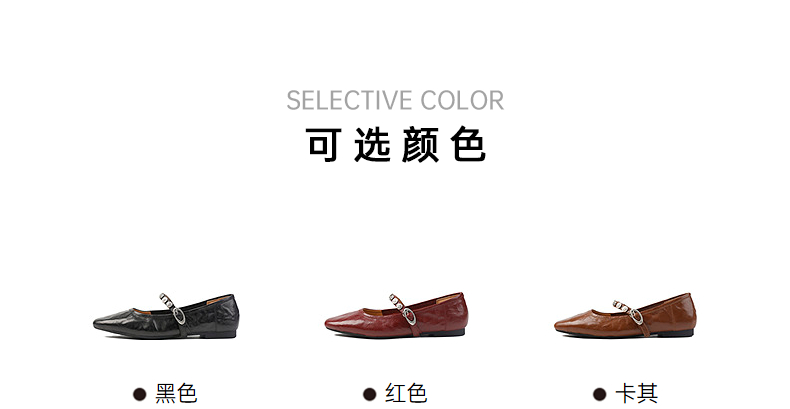This screenshot has width=790, height=409.
Task: Choose the bullet dot beside 卡其
Action: [600, 394]
